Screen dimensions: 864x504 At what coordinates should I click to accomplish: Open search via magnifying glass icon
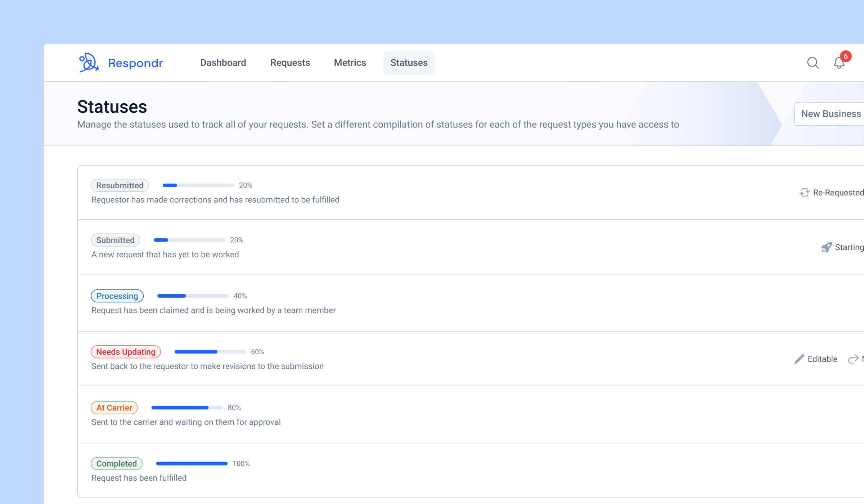pos(813,63)
